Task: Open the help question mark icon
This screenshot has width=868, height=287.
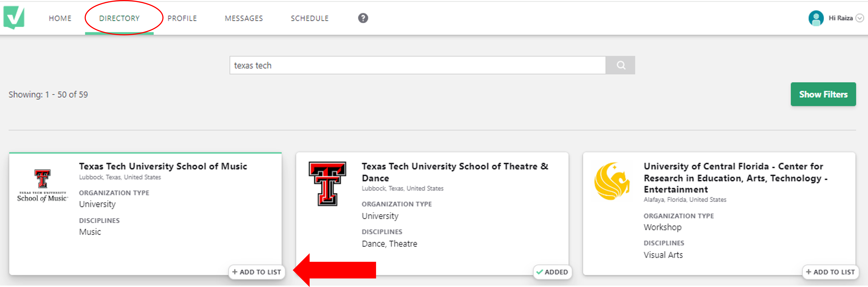Action: tap(363, 18)
